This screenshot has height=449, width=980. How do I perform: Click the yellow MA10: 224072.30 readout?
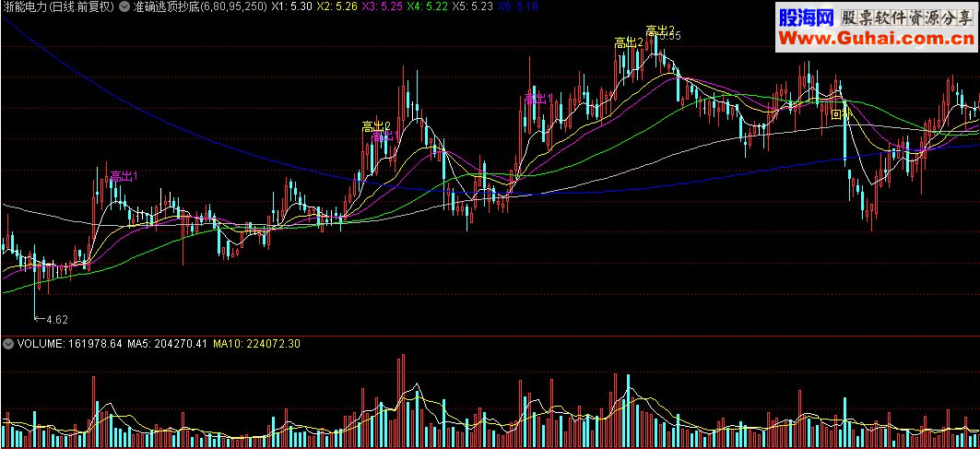pyautogui.click(x=257, y=343)
